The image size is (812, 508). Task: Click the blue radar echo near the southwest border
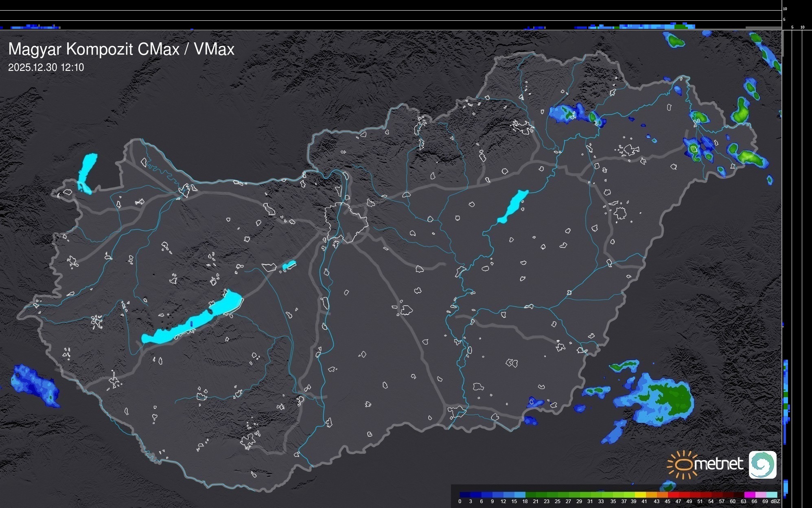35,385
